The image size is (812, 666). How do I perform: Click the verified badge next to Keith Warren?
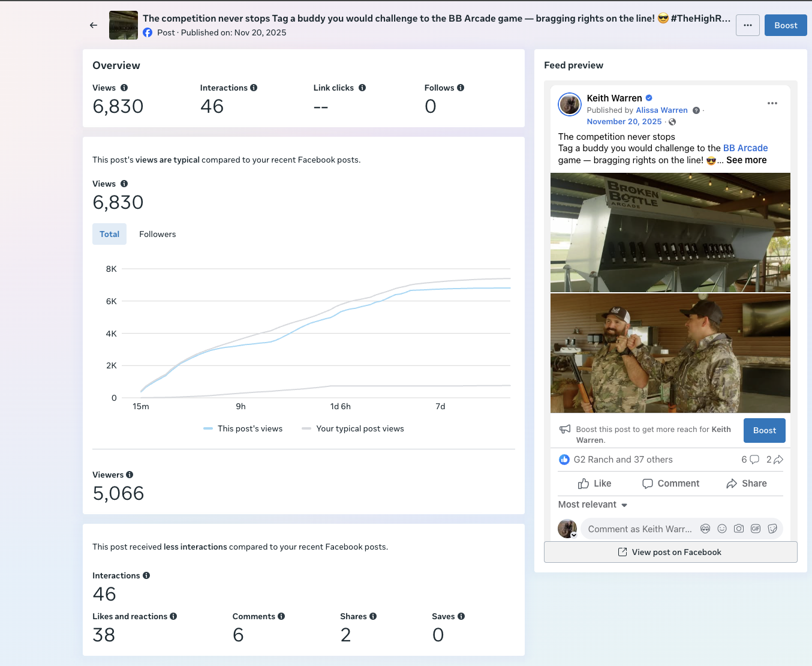coord(649,98)
